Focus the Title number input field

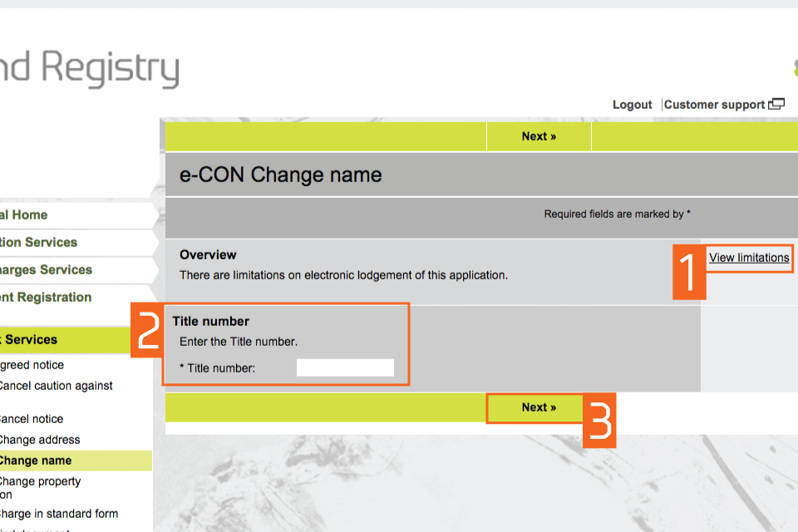point(345,367)
